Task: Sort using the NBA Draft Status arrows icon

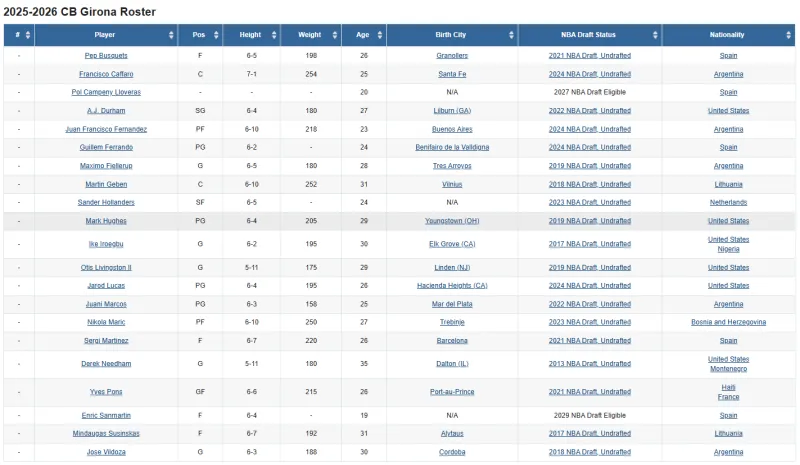Action: coord(654,35)
